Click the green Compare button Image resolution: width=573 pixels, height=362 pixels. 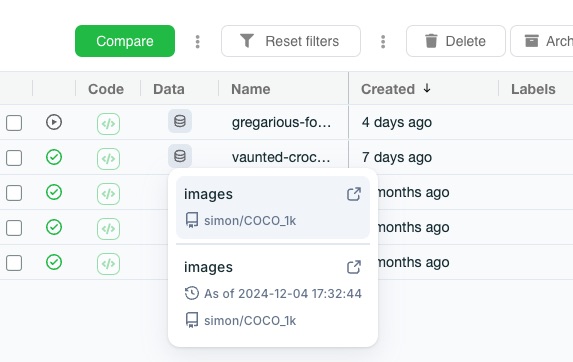coord(125,41)
